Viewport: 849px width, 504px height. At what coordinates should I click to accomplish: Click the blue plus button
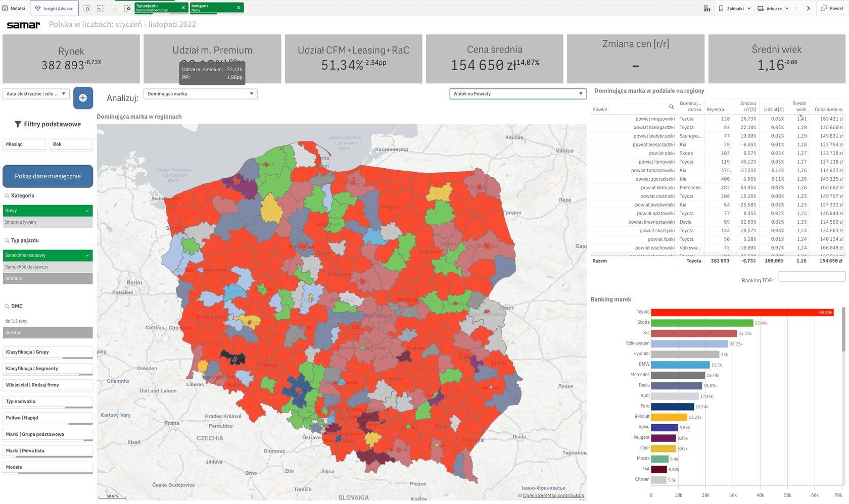[x=83, y=98]
